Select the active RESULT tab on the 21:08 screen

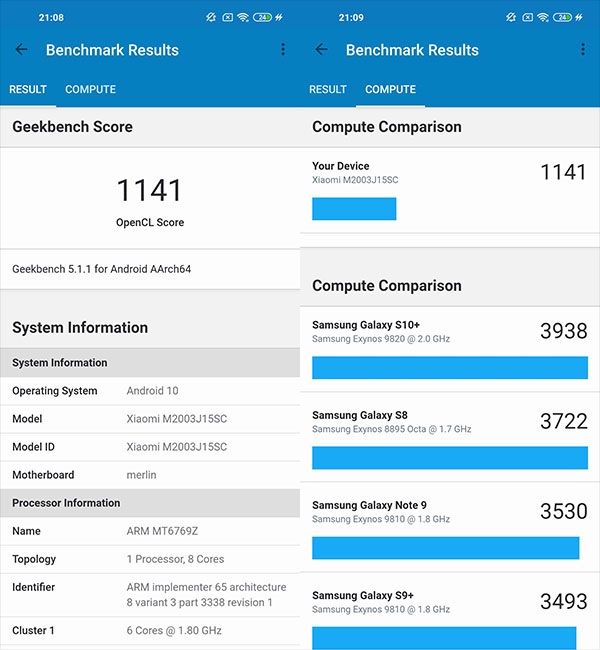pos(28,90)
